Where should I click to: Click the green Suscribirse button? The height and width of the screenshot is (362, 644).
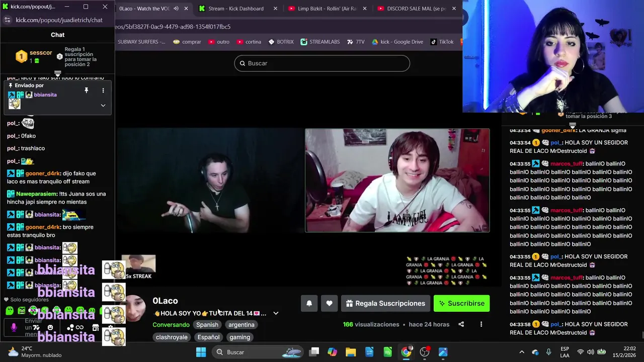click(x=461, y=303)
